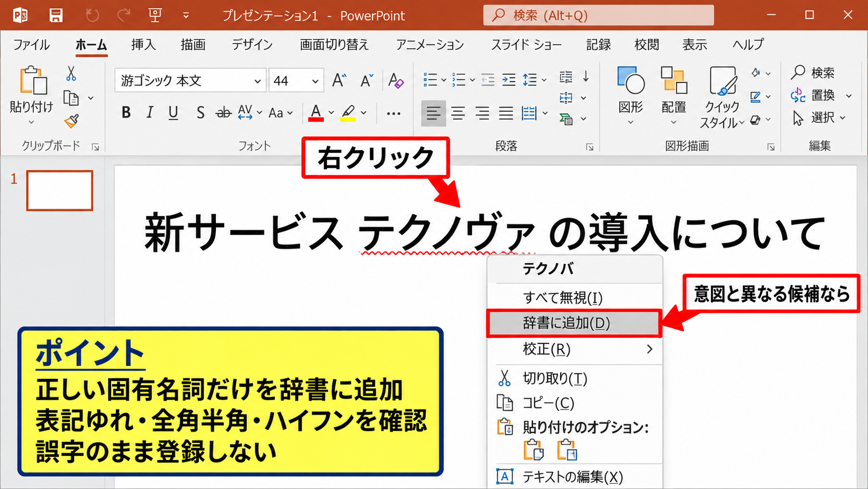Toggle Bold formatting

click(x=126, y=113)
